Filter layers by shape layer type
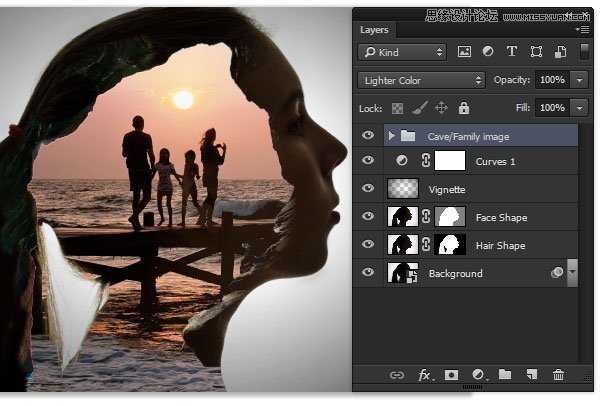600x406 pixels. point(536,52)
